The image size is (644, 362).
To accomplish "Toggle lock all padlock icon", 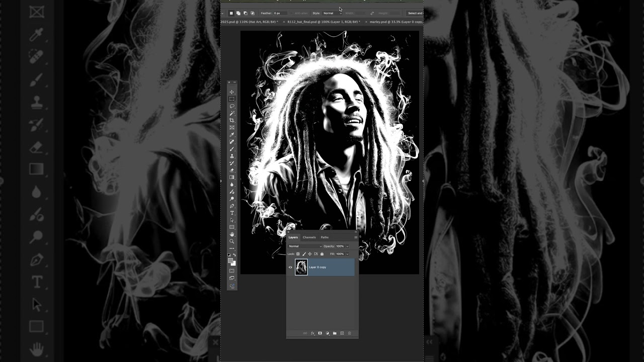I will coord(322,254).
